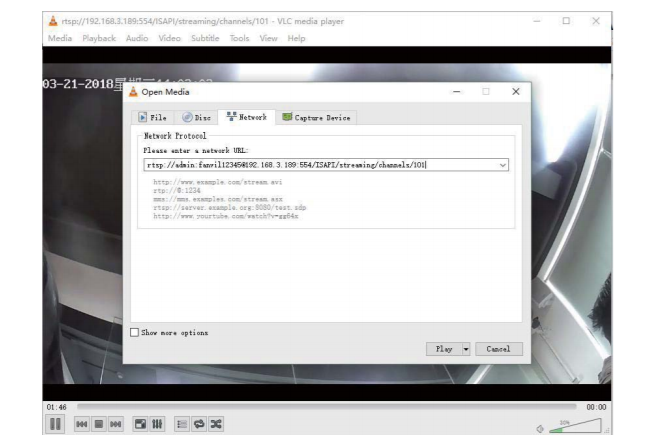Enable Show more options checkbox

click(135, 332)
